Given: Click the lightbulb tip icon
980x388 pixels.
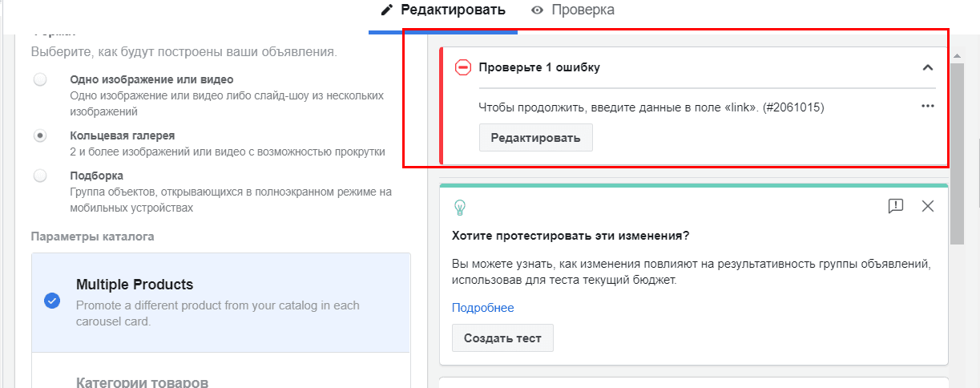Looking at the screenshot, I should pyautogui.click(x=460, y=208).
